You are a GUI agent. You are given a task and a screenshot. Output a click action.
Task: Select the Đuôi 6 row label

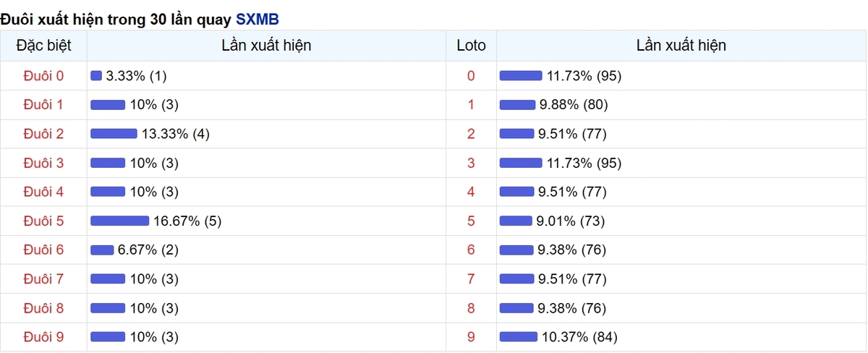click(43, 250)
